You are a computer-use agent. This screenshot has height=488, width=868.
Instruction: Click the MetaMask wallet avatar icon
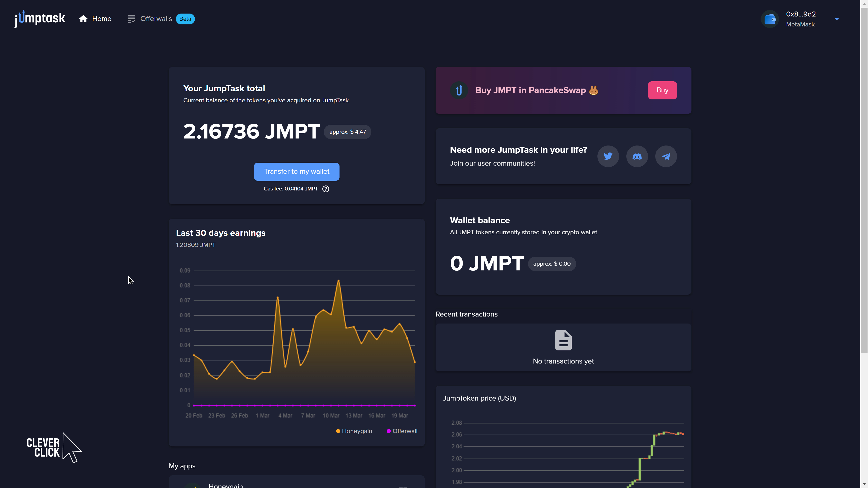coord(770,19)
